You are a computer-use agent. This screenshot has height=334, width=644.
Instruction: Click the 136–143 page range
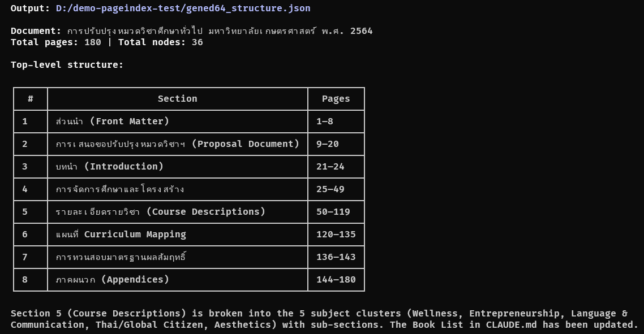pyautogui.click(x=336, y=257)
